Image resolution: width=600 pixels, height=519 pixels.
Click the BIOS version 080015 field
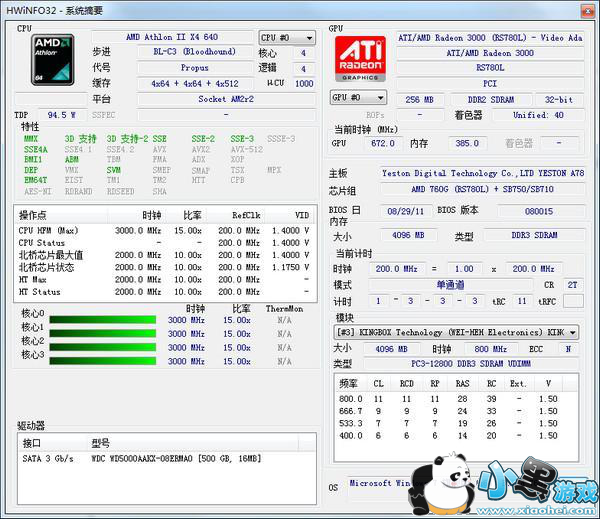click(539, 211)
